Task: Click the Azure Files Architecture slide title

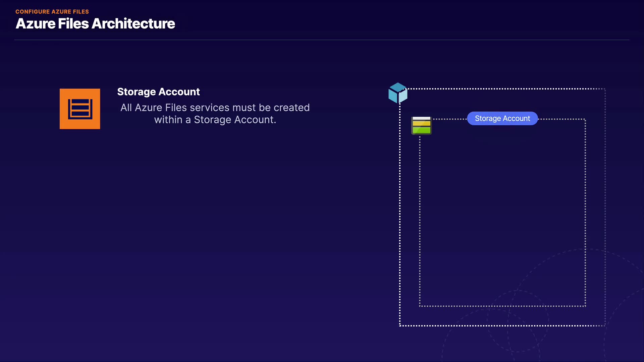Action: (95, 23)
